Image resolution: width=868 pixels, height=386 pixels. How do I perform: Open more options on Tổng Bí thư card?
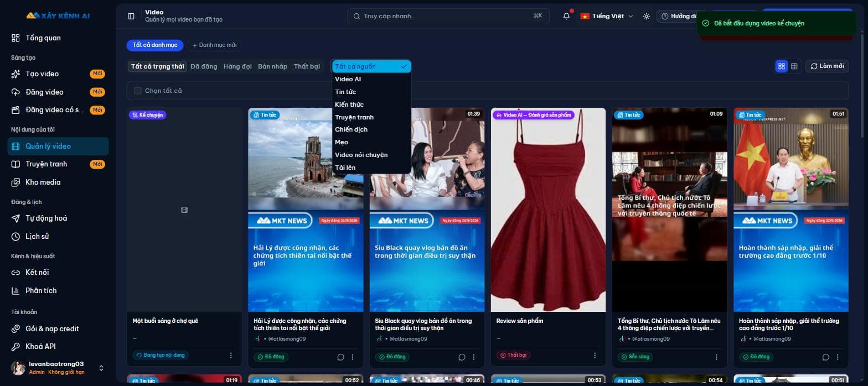716,357
